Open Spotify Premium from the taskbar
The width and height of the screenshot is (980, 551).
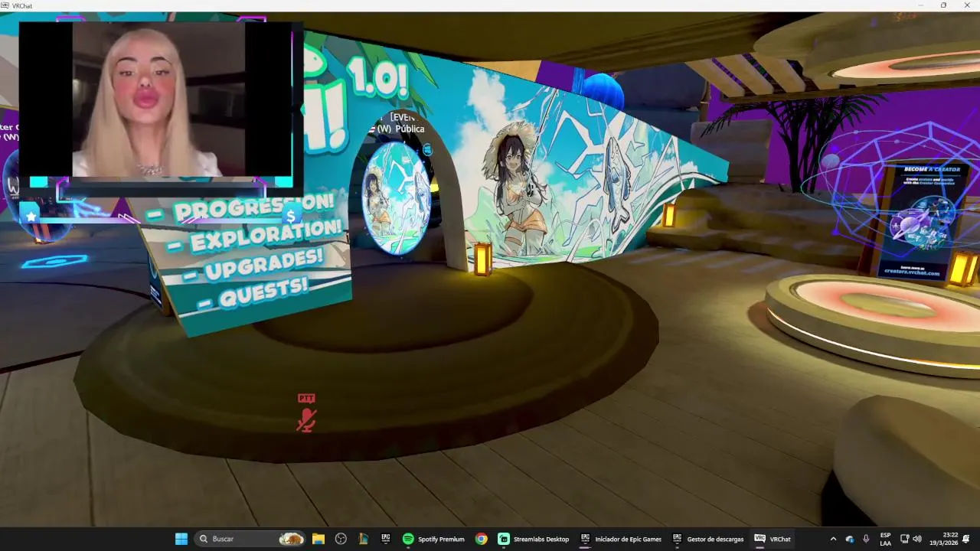point(433,539)
